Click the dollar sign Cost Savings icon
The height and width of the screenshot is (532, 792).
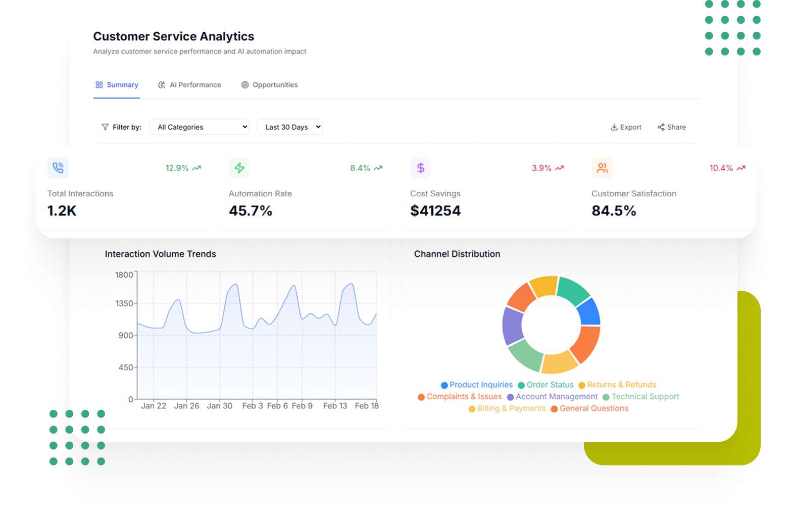421,168
